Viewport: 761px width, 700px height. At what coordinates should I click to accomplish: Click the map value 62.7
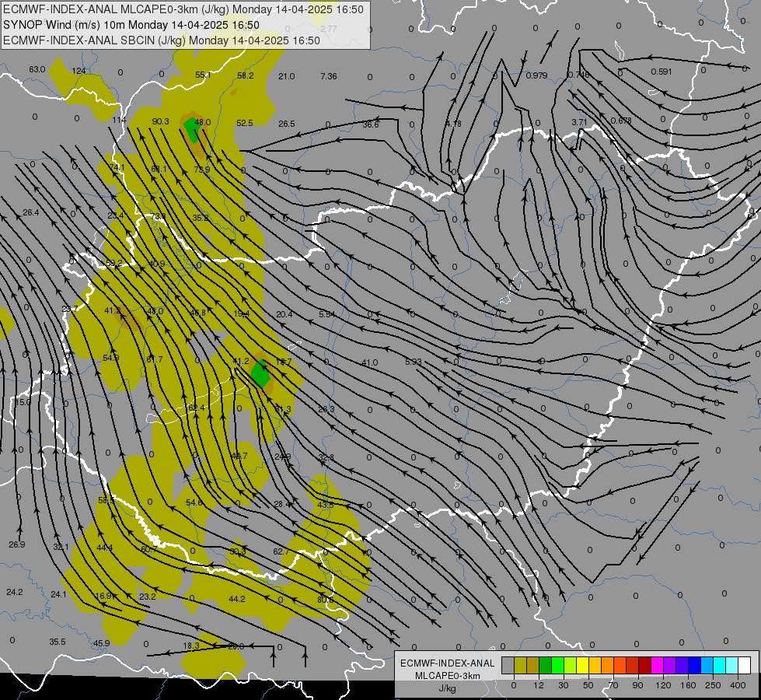coord(281,551)
